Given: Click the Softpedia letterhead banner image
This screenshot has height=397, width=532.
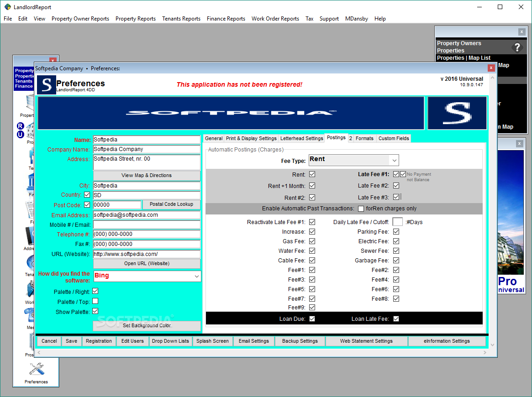Looking at the screenshot, I should pos(231,113).
